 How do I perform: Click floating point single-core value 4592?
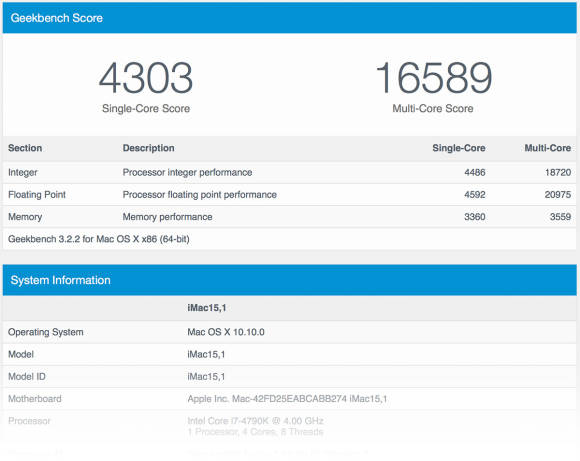475,195
